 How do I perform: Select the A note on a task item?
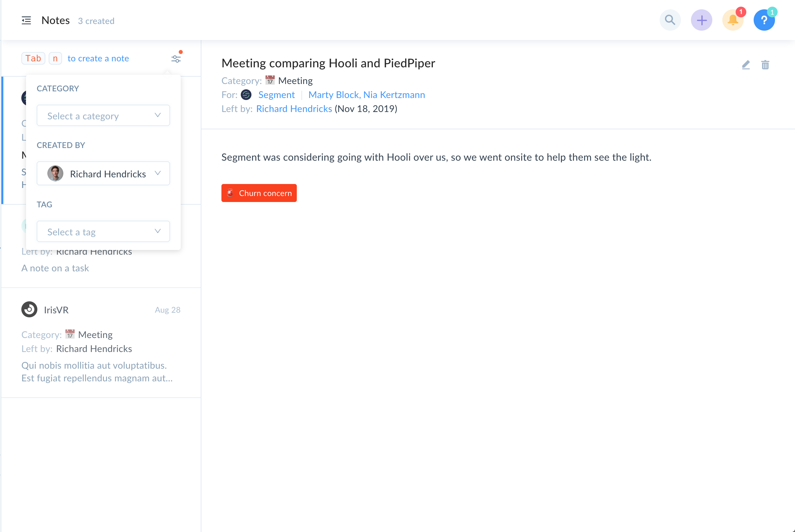(55, 268)
